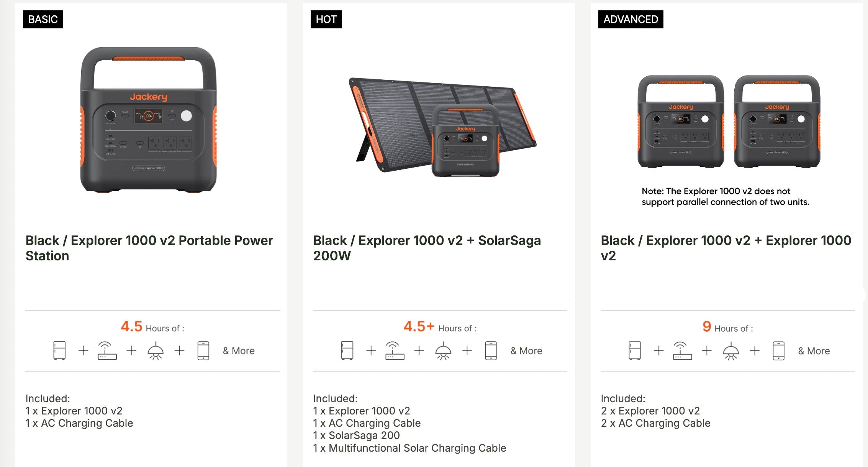868x467 pixels.
Task: Open Explorer 1000 v2 Portable Power Station title
Action: pyautogui.click(x=149, y=248)
